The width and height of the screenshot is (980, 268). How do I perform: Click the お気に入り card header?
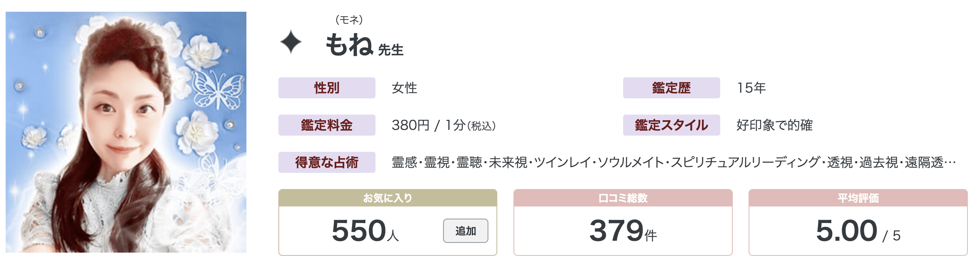click(x=388, y=198)
